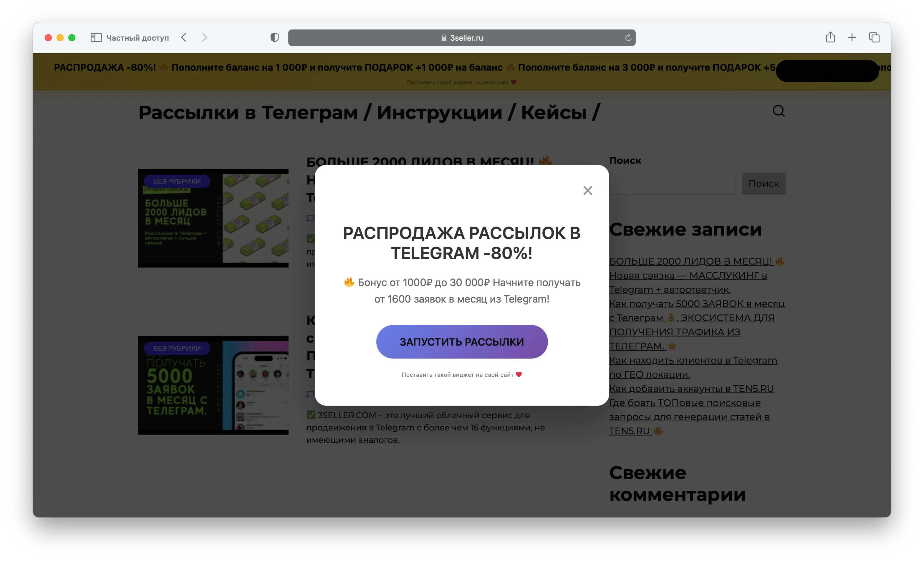Click the popup 'РАСПРОДАЖА РАССЫЛОК В TELEGRAM' headline
924x561 pixels.
(462, 243)
